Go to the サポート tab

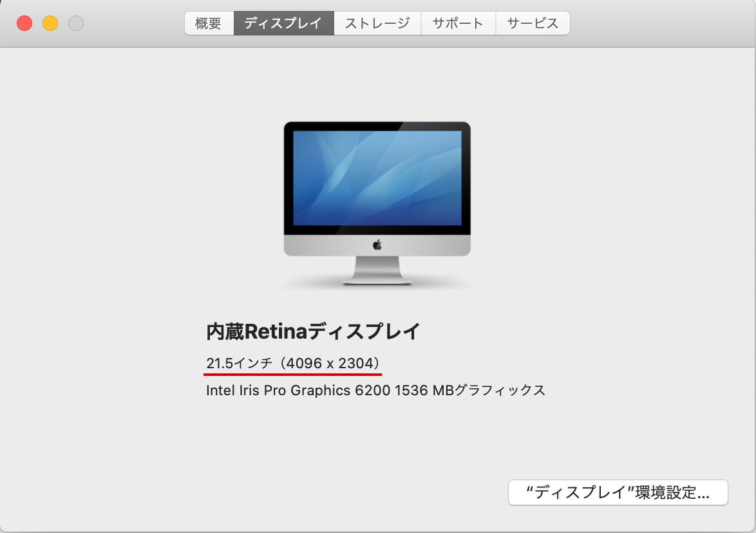pos(458,23)
